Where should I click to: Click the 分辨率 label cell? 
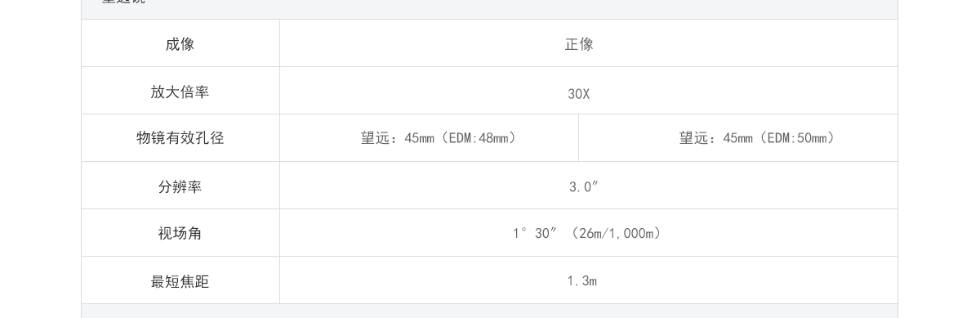click(180, 186)
